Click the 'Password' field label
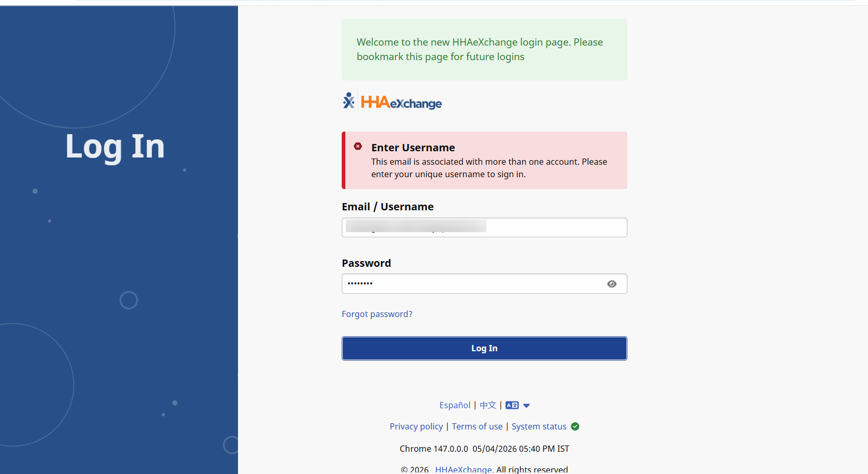The image size is (868, 474). point(366,263)
